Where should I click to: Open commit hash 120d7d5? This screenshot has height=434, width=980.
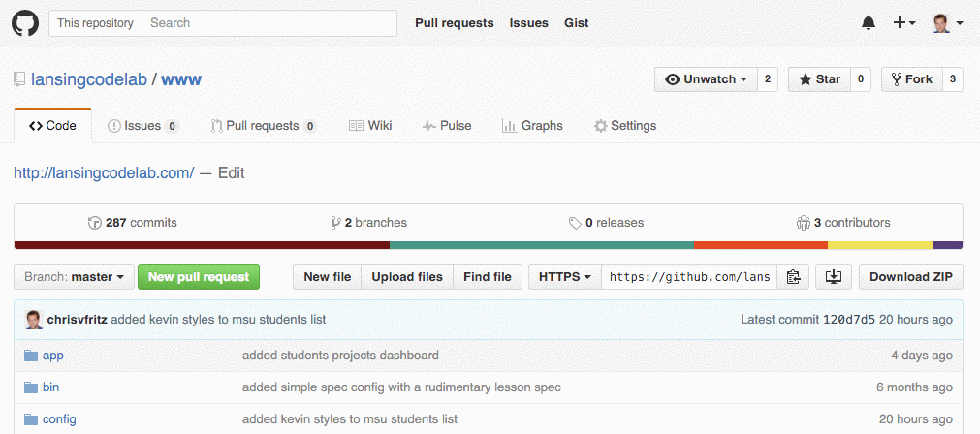point(849,319)
